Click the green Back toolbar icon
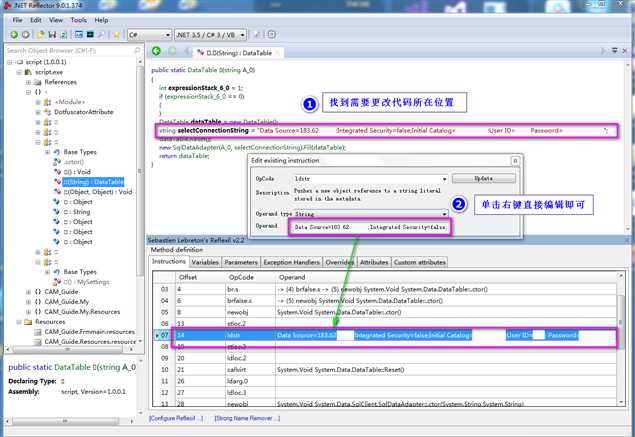This screenshot has height=437, width=635. (14, 35)
